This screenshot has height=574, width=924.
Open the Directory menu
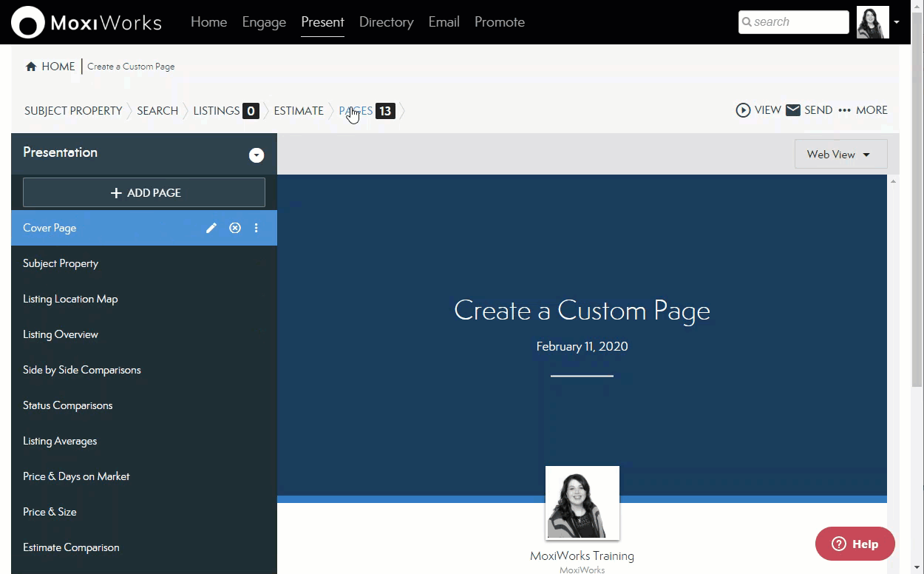[x=387, y=22]
